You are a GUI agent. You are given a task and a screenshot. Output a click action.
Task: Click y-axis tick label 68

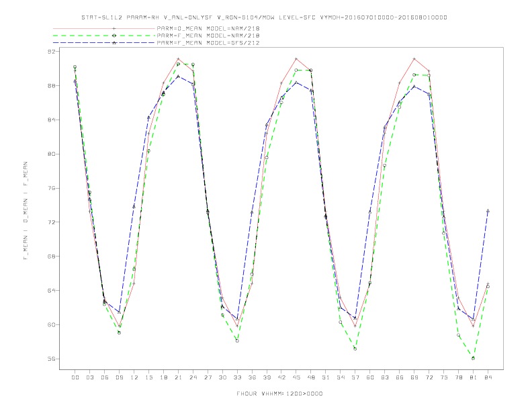coord(51,256)
